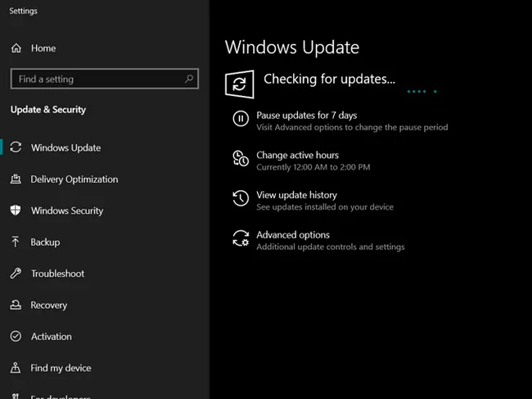
Task: Click the large update status refresh icon
Action: pos(240,84)
